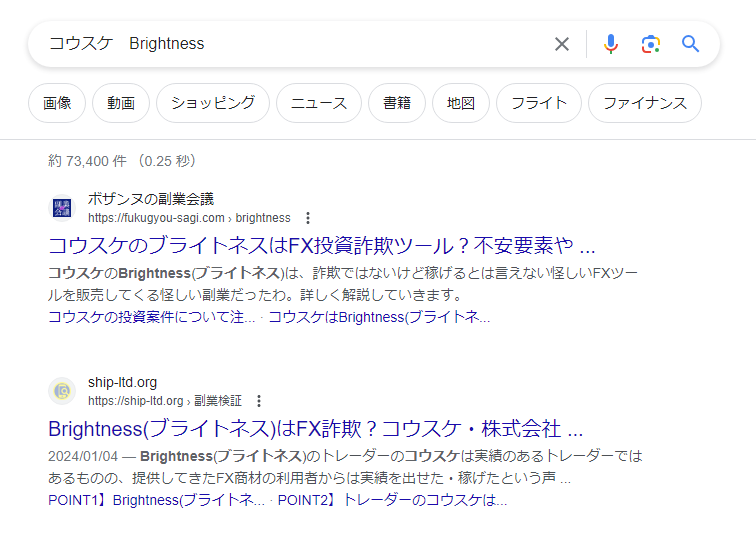
Task: Click the ボザンヌの副業会議 site favicon
Action: point(62,208)
